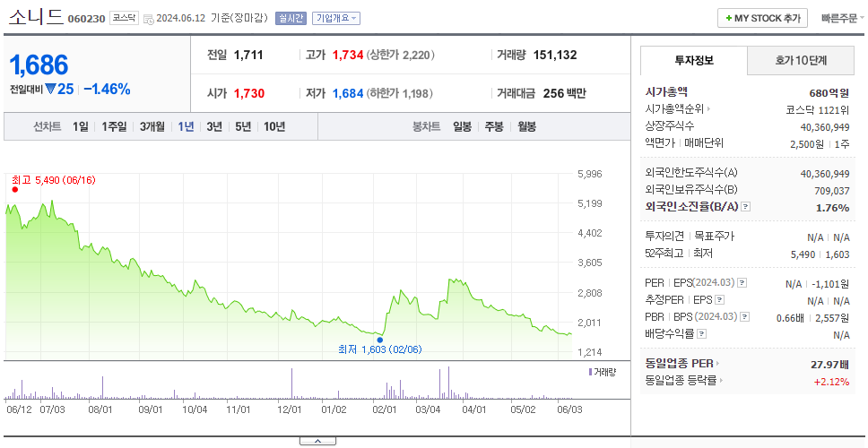
Task: Select the 월봉 candle chart
Action: coord(527,126)
